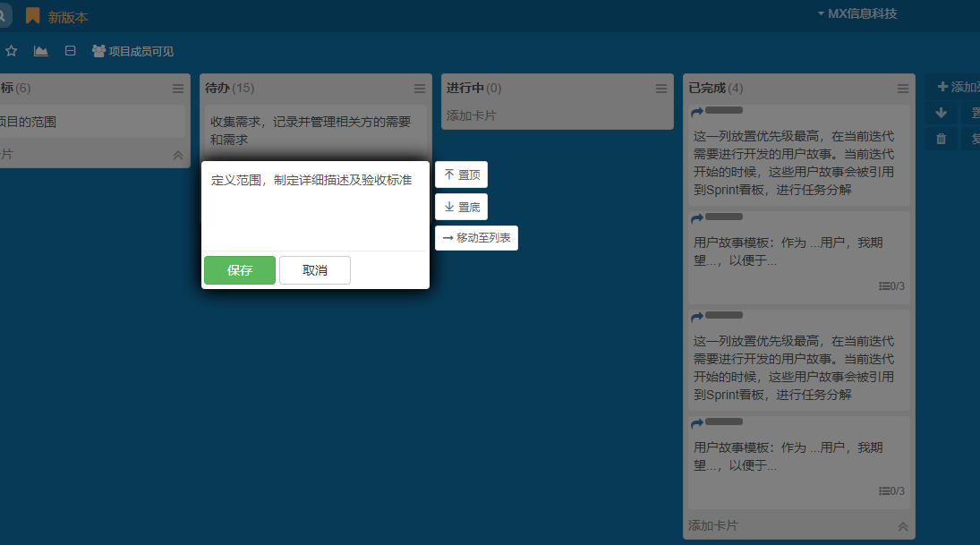Click the down arrow icon in right panel

[941, 114]
